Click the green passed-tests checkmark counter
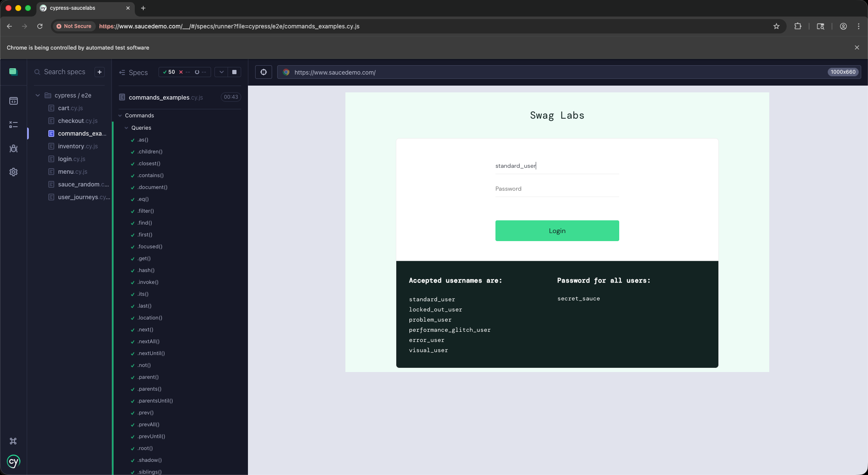The image size is (868, 475). click(168, 72)
